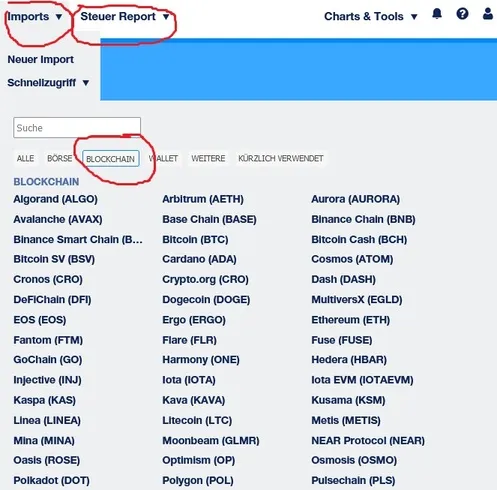Select Dogecoin (DOGE) blockchain
The image size is (497, 490).
[206, 300]
